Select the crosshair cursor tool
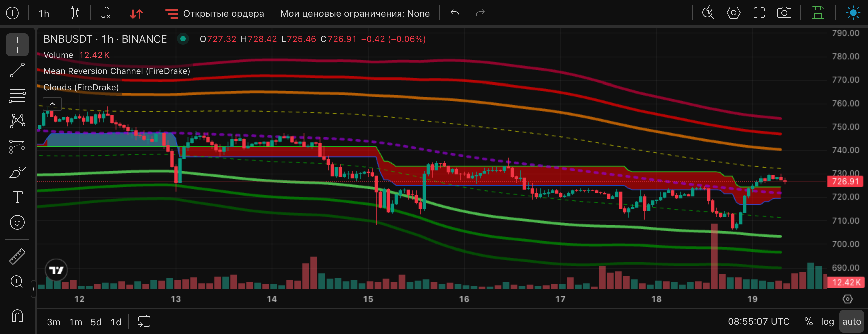868x334 pixels. tap(17, 45)
